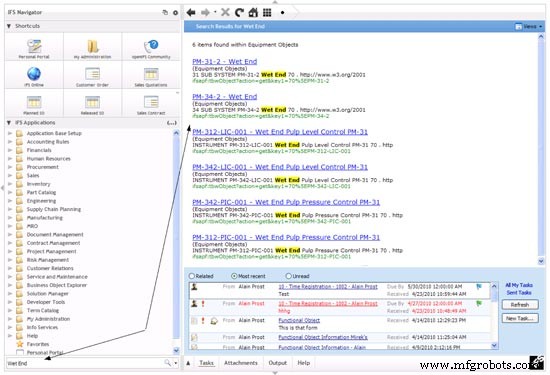The height and width of the screenshot is (375, 550).
Task: Click the flag icon on the first task row
Action: 479,287
